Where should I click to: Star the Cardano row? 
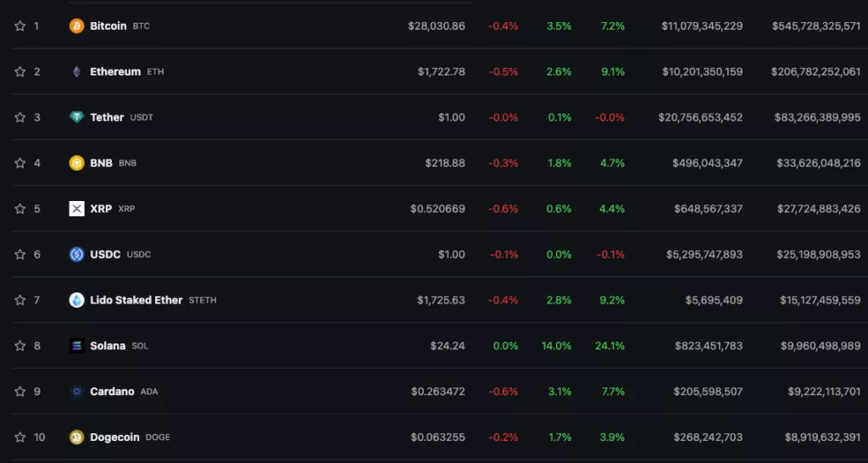(x=20, y=392)
